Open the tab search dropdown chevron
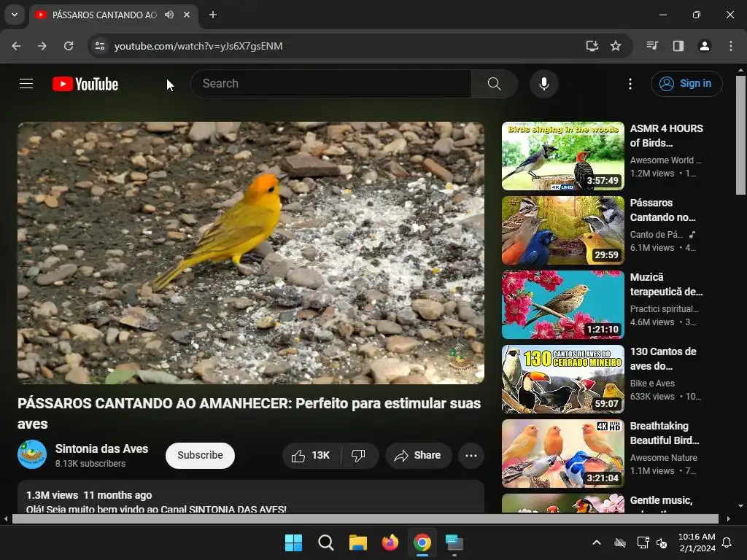 15,15
